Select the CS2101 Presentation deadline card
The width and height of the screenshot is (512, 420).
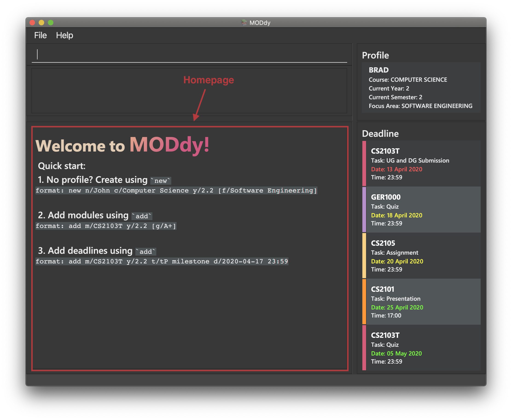coord(421,301)
